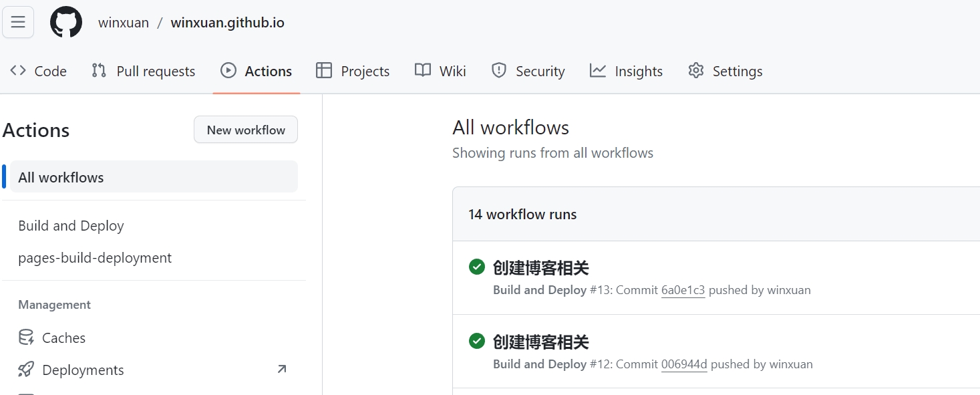Select pages-build-deployment workflow in sidebar
Image resolution: width=980 pixels, height=395 pixels.
(95, 258)
